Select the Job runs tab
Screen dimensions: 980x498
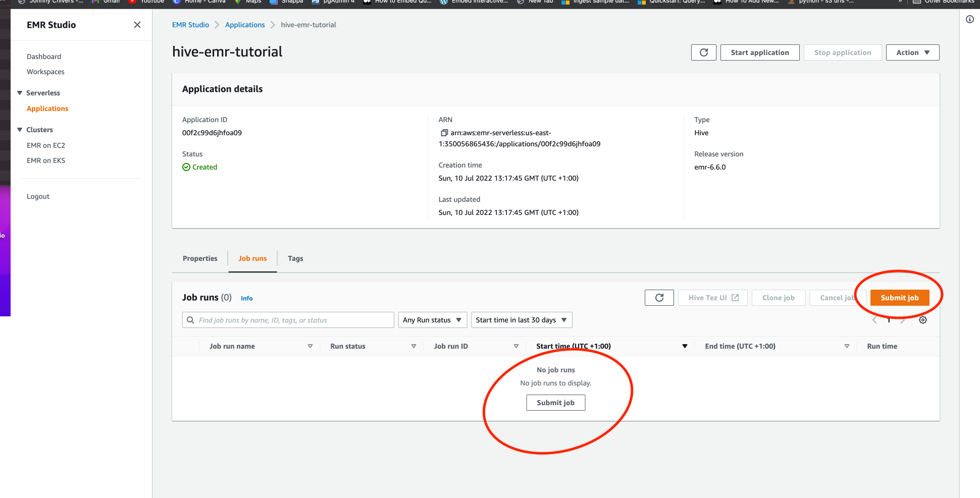tap(252, 258)
